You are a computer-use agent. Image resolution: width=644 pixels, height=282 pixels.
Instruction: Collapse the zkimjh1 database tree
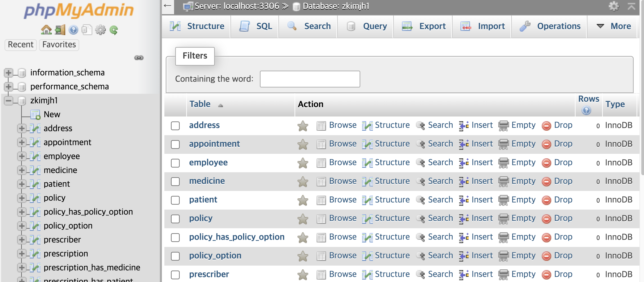point(8,101)
